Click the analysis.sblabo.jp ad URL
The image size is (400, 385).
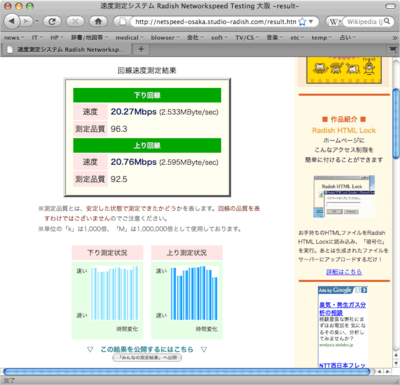point(336,345)
